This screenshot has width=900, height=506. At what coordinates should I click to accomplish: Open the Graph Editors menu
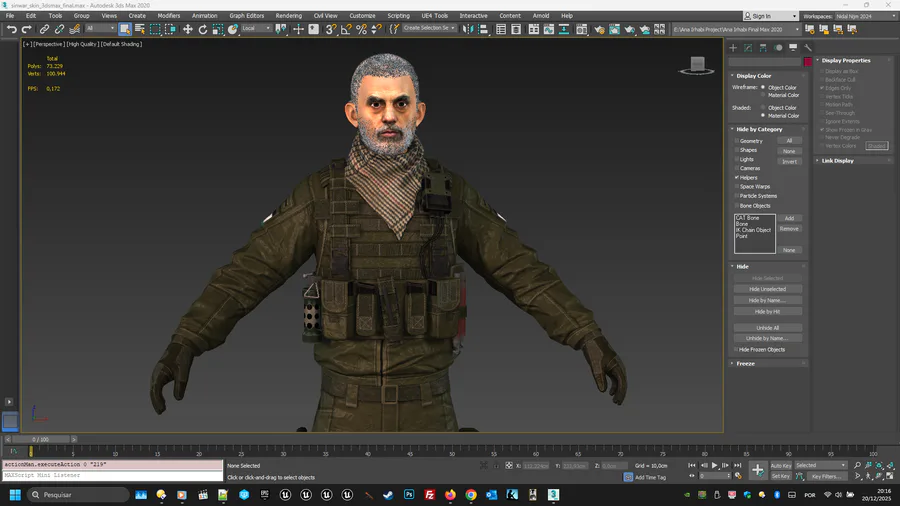(246, 15)
